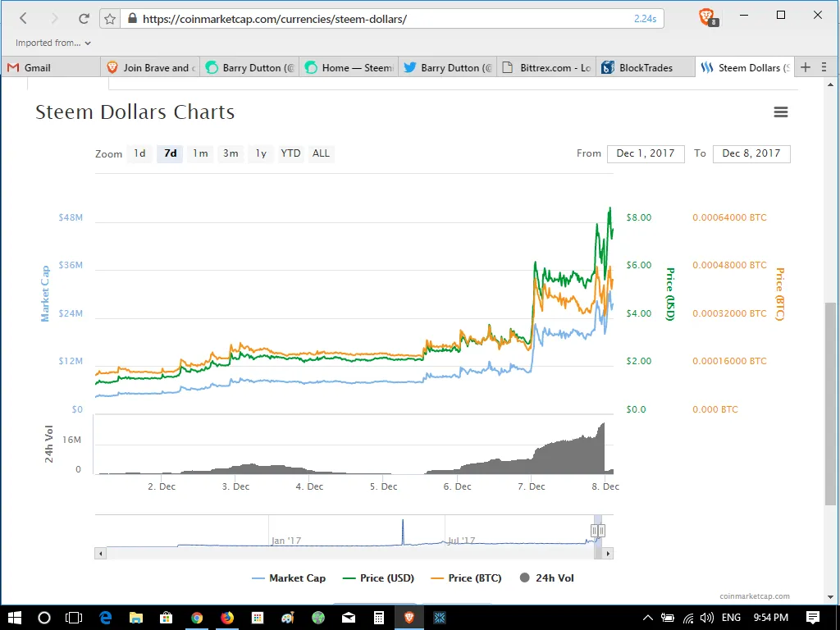Click the navigator scroll-right arrow
The height and width of the screenshot is (630, 840).
(608, 554)
